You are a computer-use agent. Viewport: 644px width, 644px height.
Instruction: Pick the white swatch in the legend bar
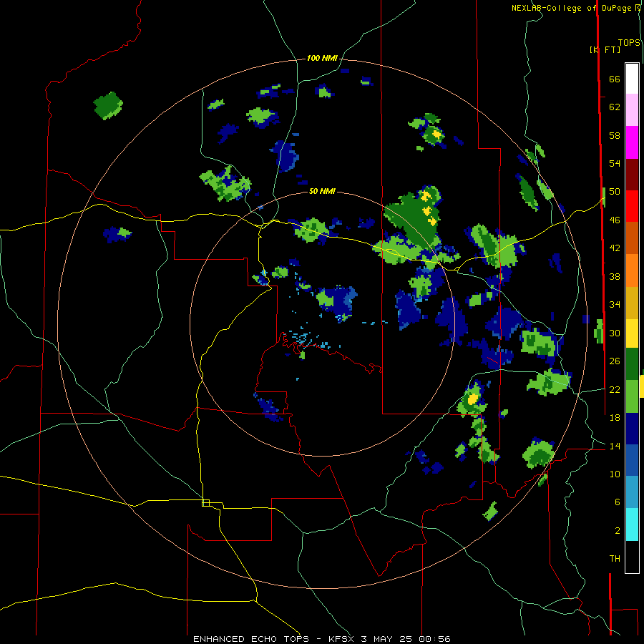[x=632, y=79]
